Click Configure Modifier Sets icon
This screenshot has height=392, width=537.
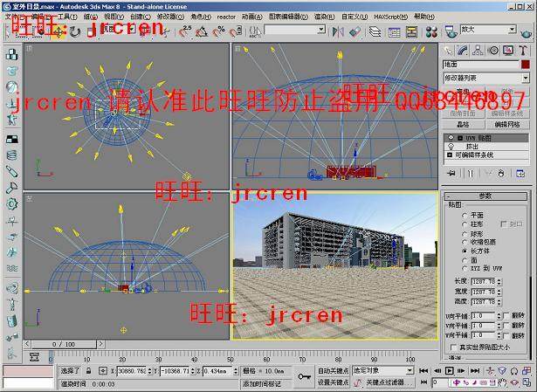click(x=520, y=174)
